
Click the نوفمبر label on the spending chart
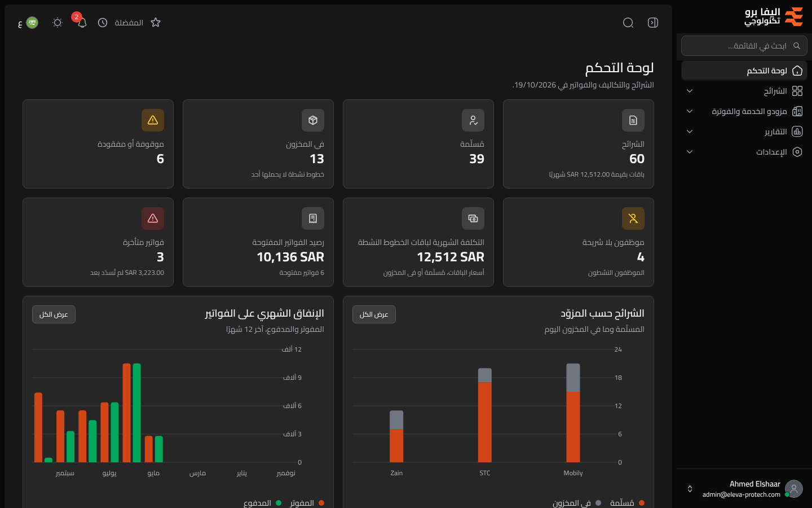[x=286, y=473]
